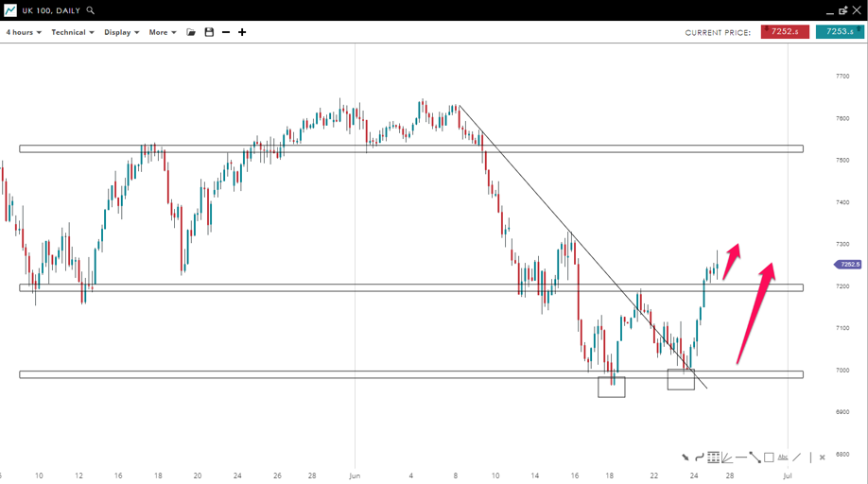Save the chart with the floppy disk icon
This screenshot has width=868, height=484.
(x=209, y=32)
